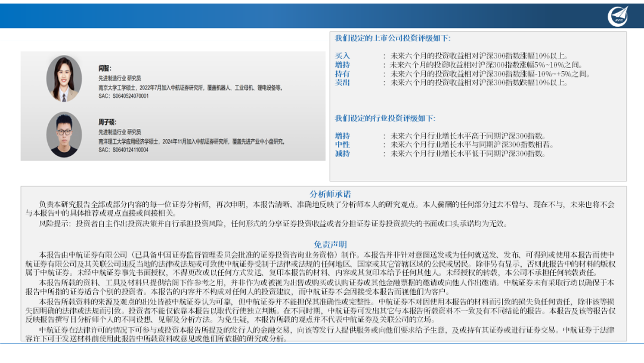Click 周子硕's title 先进制造行业 研究员
The image size is (644, 363).
pos(119,132)
